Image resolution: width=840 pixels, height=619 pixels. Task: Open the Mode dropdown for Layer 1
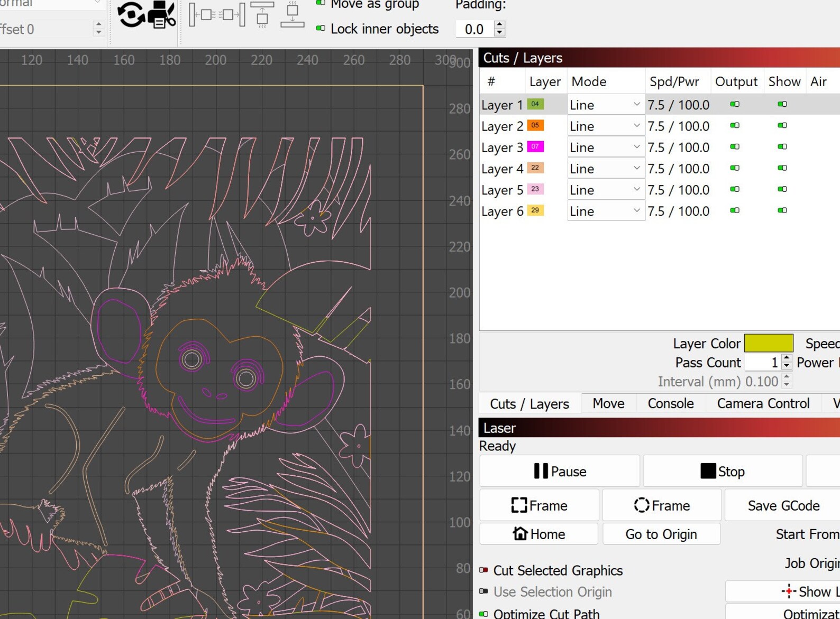pos(606,105)
